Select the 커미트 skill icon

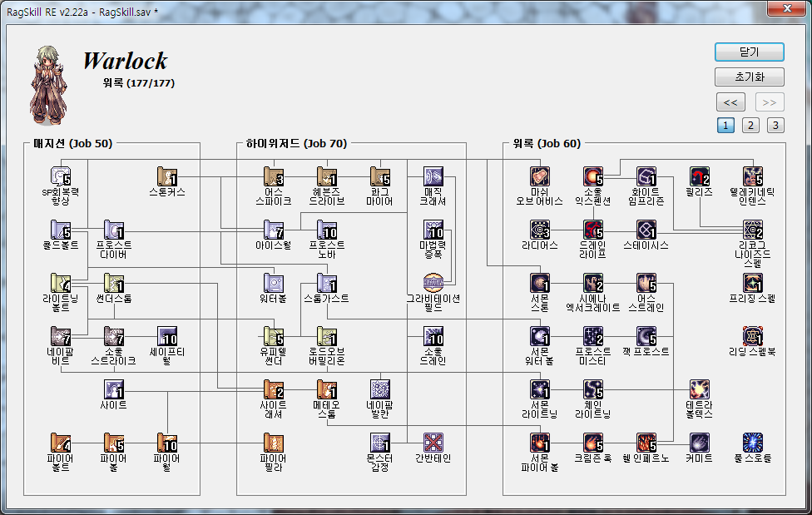(700, 443)
